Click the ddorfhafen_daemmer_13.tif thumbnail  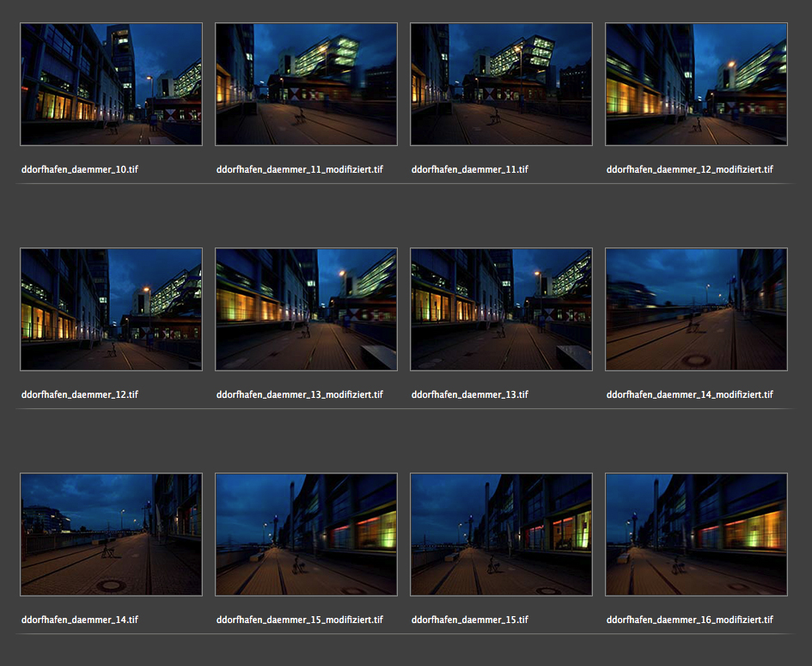pos(501,309)
